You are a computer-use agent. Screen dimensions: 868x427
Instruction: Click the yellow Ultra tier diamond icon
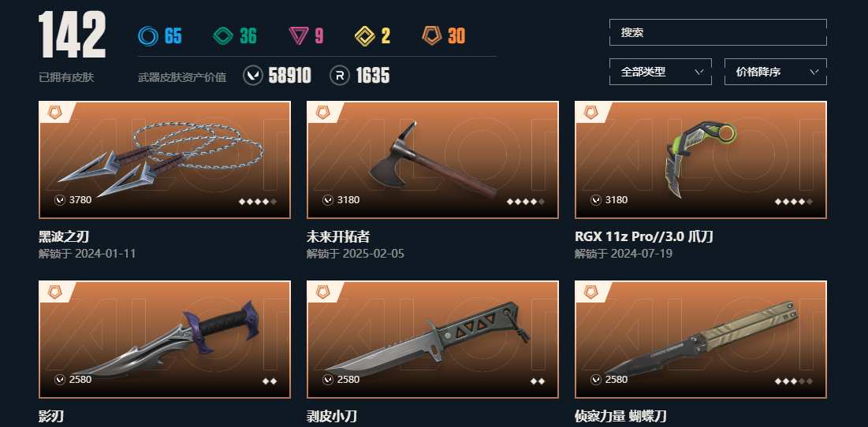(365, 36)
